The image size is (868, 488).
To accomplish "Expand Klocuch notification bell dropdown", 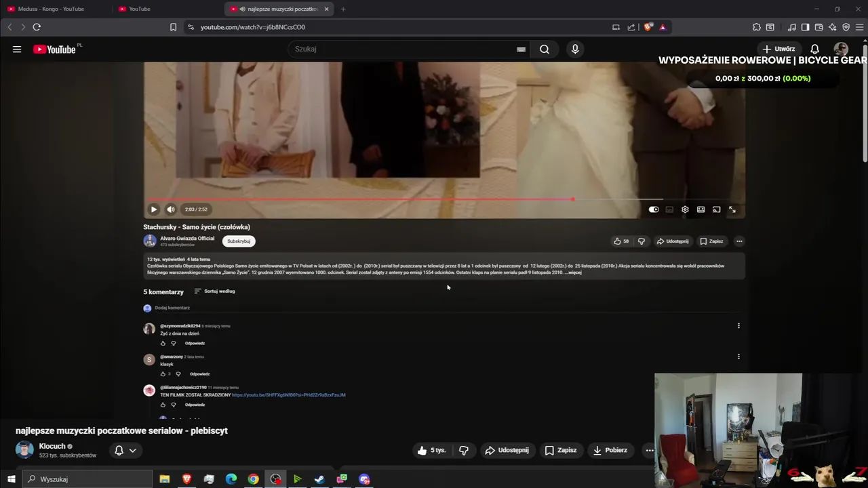I will coord(125,450).
